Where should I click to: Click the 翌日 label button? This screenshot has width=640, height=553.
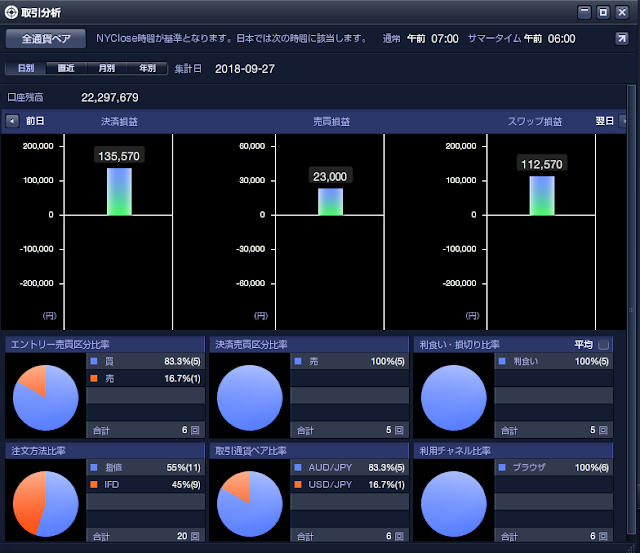(x=604, y=121)
